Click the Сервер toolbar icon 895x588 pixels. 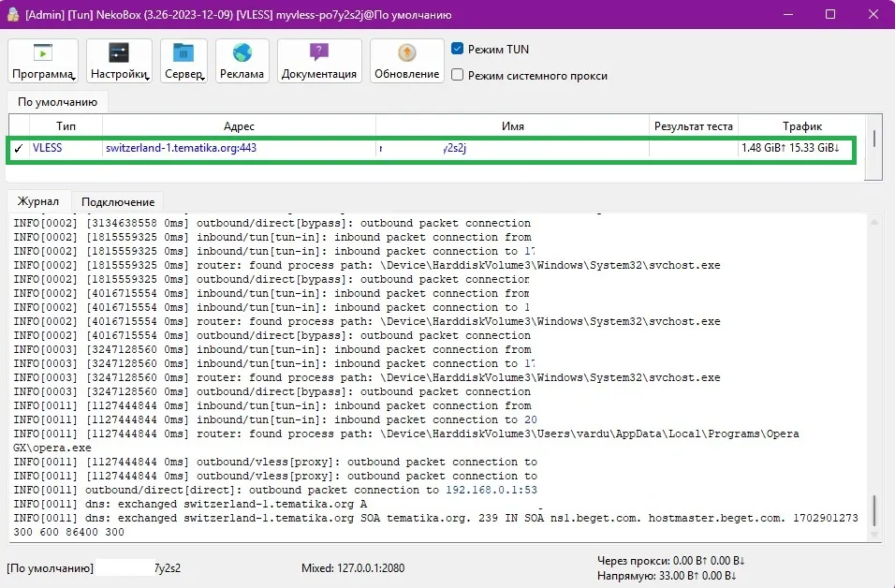click(183, 62)
